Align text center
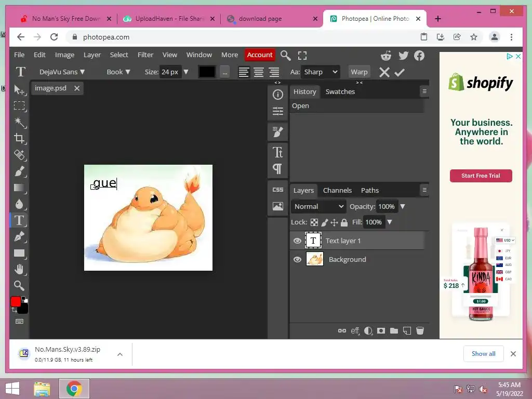 click(259, 72)
